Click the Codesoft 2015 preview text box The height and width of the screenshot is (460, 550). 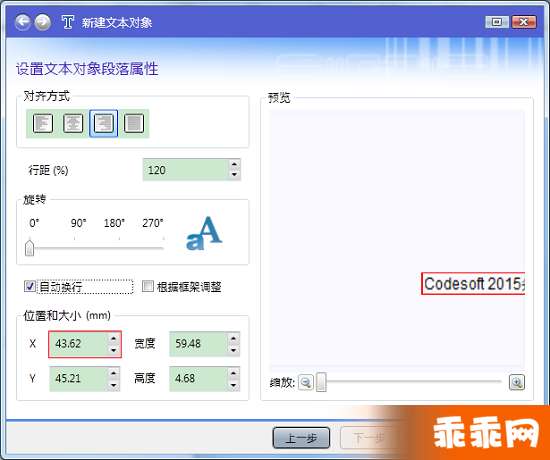473,284
